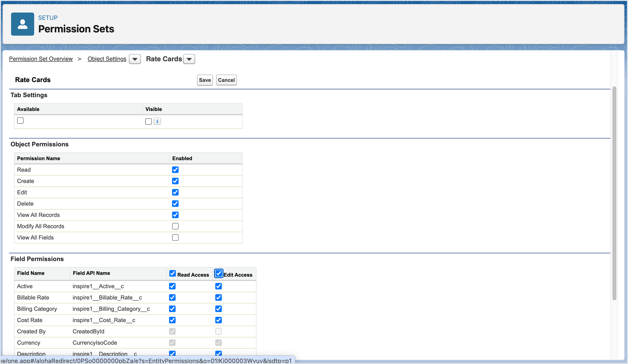Open the Object Settings dropdown arrow
The height and width of the screenshot is (364, 628).
135,59
